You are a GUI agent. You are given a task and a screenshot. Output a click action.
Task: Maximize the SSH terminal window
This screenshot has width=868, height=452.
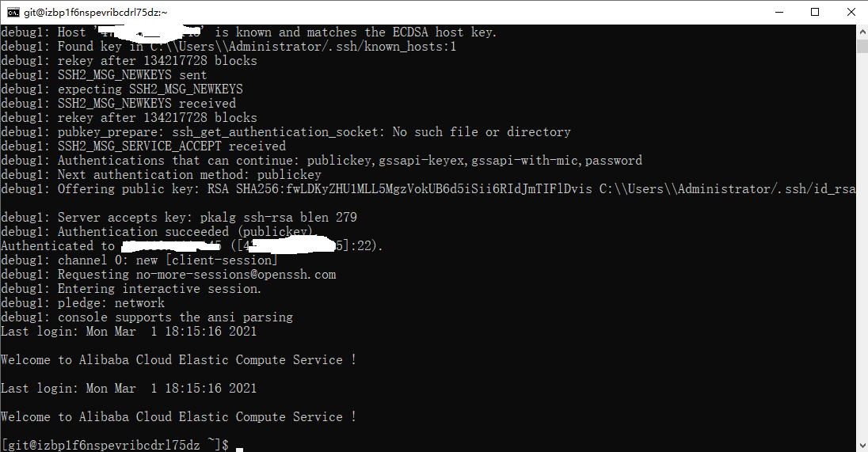pos(815,12)
